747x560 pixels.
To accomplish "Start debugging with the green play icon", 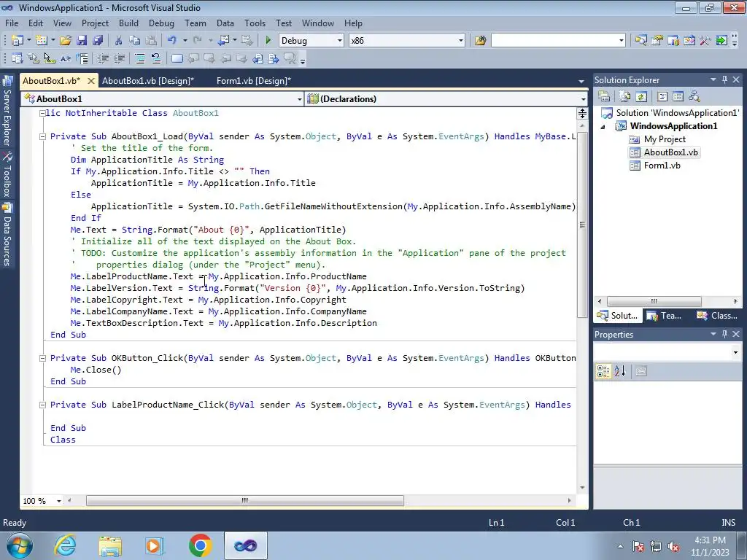I will (x=268, y=41).
